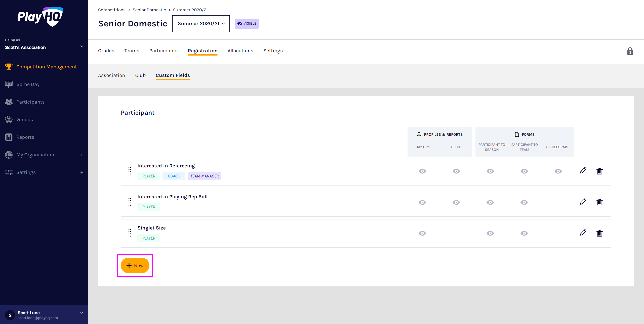Image resolution: width=644 pixels, height=324 pixels.
Task: Delete Interested in Playing Rep Ball field
Action: (599, 202)
